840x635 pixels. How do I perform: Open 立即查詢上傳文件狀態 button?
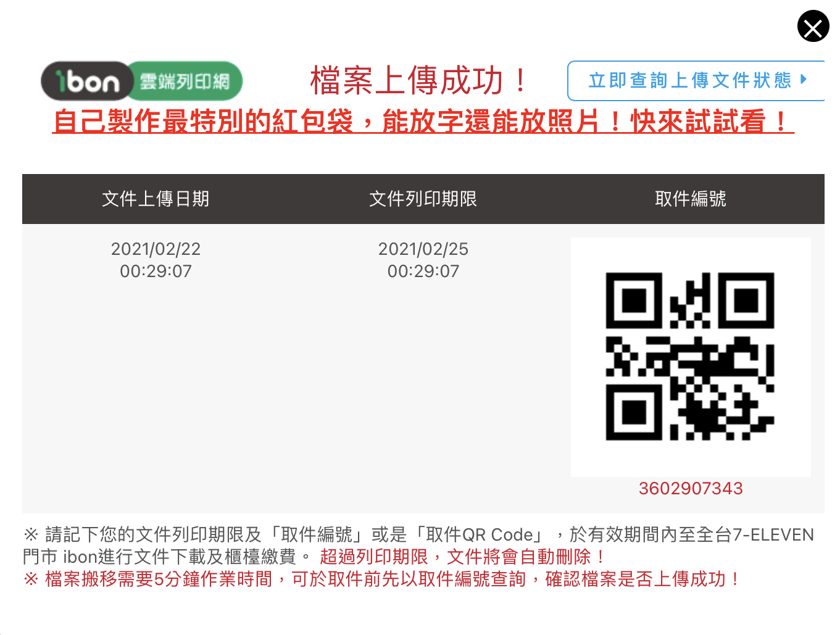click(696, 80)
